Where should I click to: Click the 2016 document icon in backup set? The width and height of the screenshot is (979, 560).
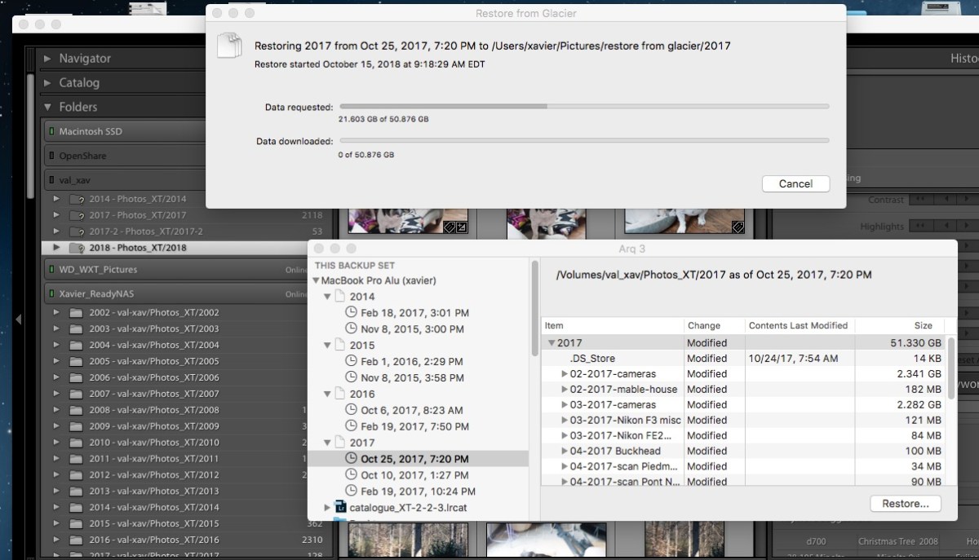pos(340,394)
